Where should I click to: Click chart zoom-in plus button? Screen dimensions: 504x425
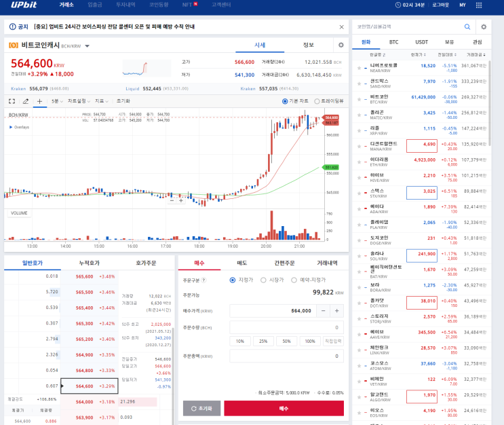tap(181, 200)
